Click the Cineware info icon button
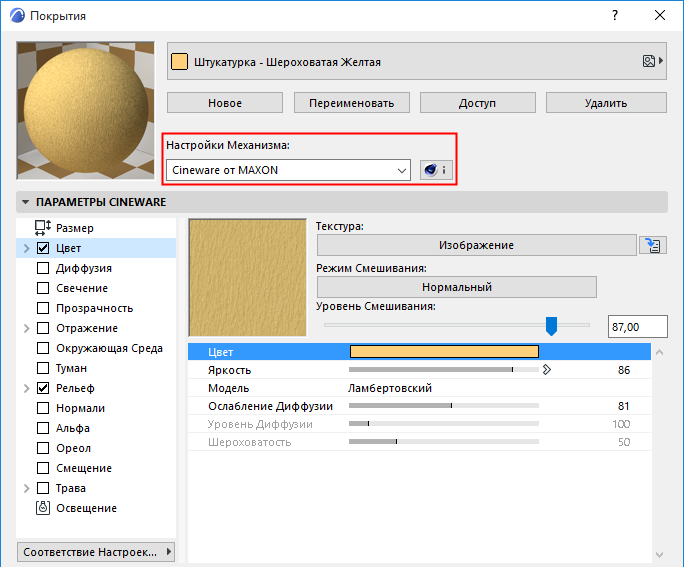 point(436,170)
